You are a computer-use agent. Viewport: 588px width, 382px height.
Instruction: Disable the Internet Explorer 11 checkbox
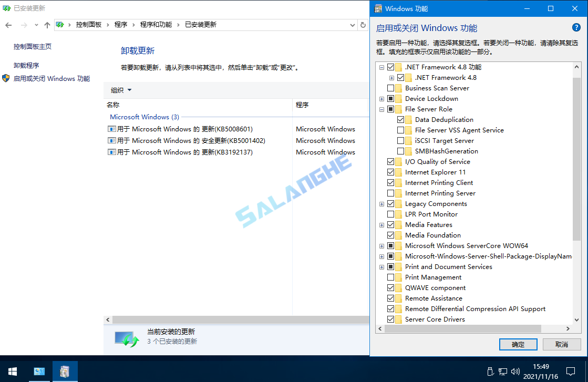pos(390,172)
